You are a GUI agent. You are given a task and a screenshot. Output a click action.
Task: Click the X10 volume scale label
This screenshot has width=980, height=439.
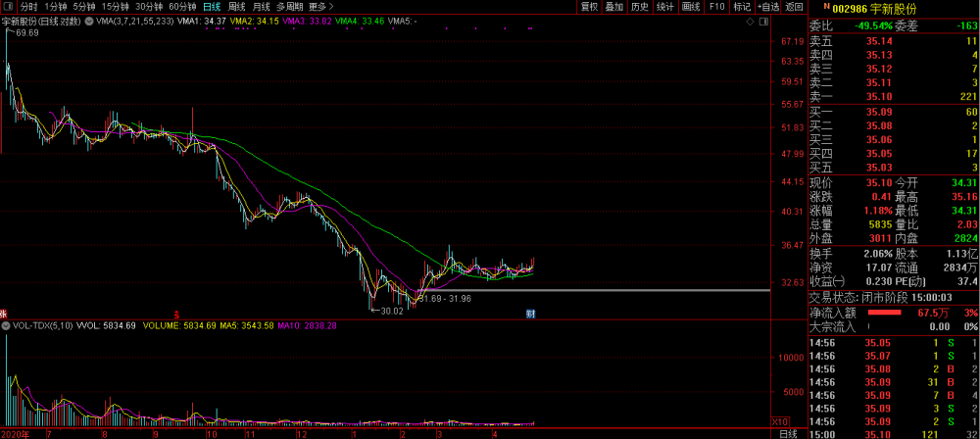pyautogui.click(x=779, y=420)
